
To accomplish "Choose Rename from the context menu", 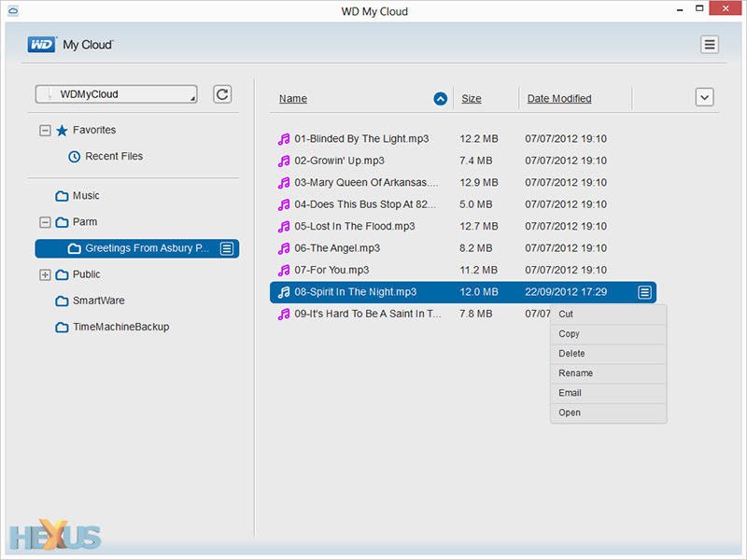I will 609,373.
